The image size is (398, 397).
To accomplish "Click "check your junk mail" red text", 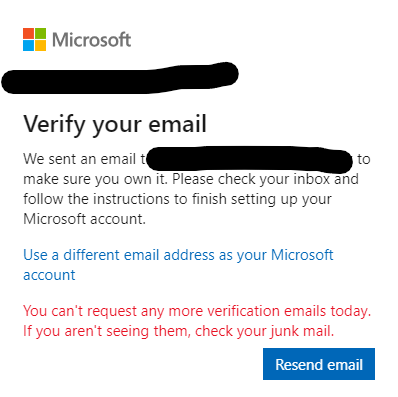I will pos(264,331).
